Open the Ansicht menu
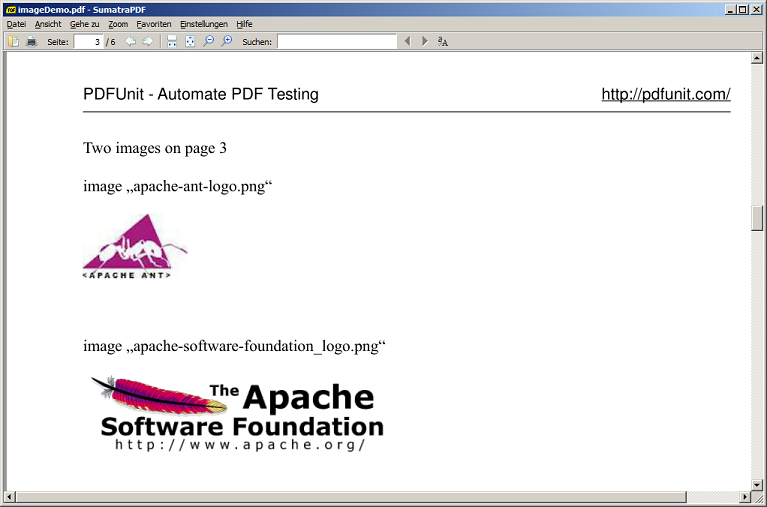 [x=48, y=23]
